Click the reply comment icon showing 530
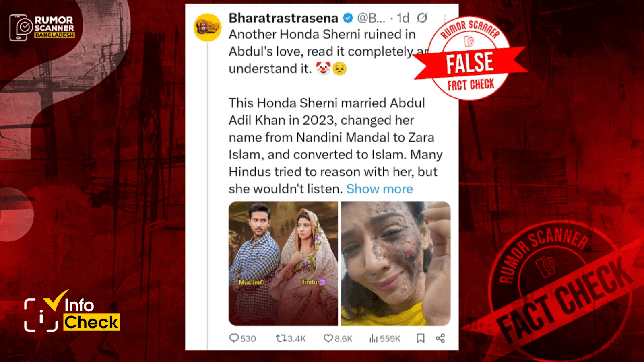The width and height of the screenshot is (644, 362). [234, 338]
